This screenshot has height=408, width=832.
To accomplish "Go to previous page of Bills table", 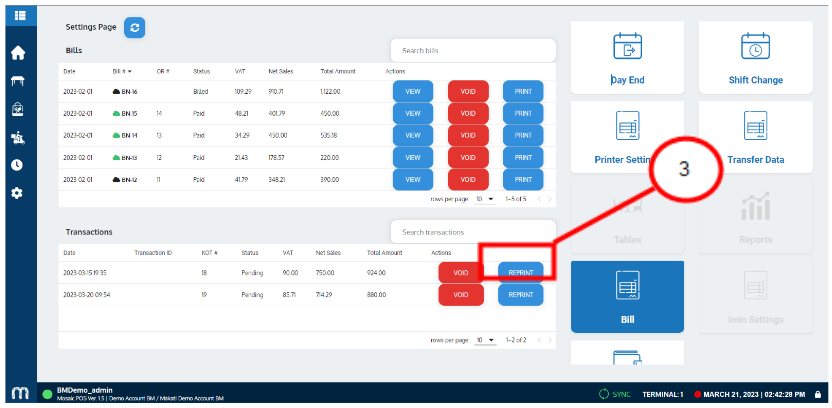I will (539, 199).
